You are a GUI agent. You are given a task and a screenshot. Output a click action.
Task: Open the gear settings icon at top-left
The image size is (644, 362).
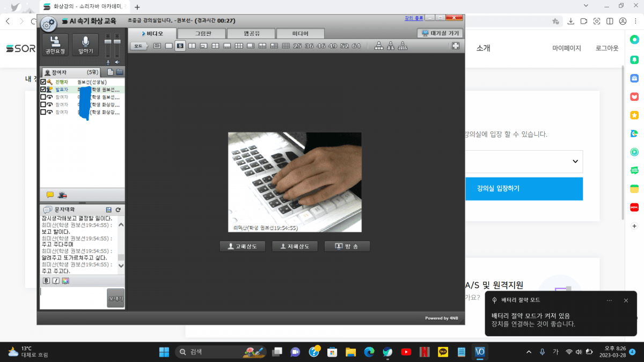[48, 24]
